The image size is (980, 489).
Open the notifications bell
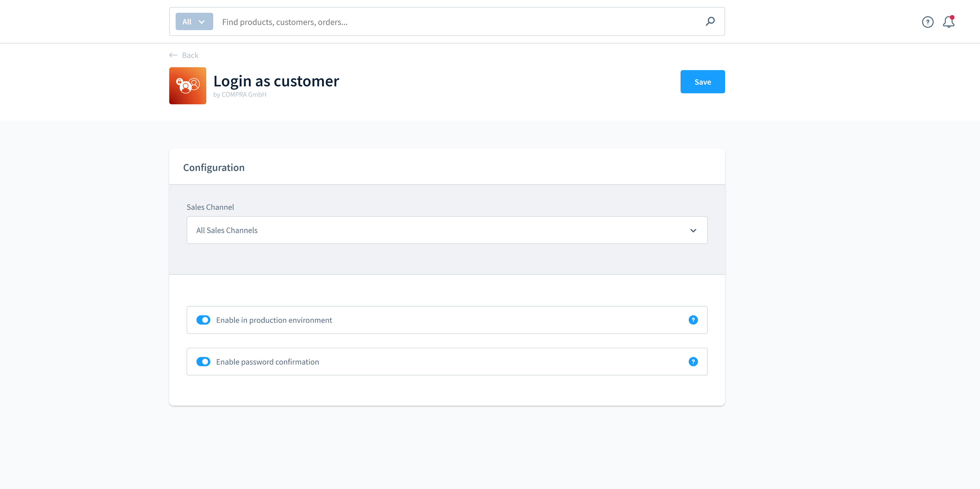(x=949, y=22)
